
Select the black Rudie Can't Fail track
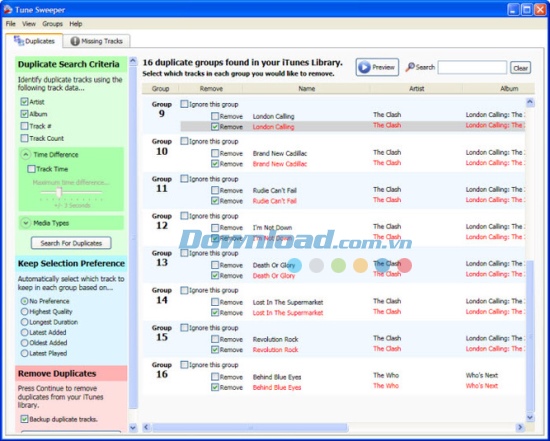point(275,191)
